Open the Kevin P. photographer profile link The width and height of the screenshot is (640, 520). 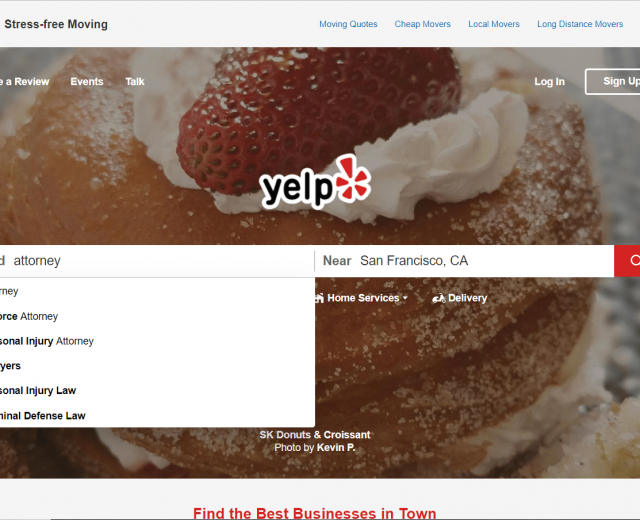336,448
